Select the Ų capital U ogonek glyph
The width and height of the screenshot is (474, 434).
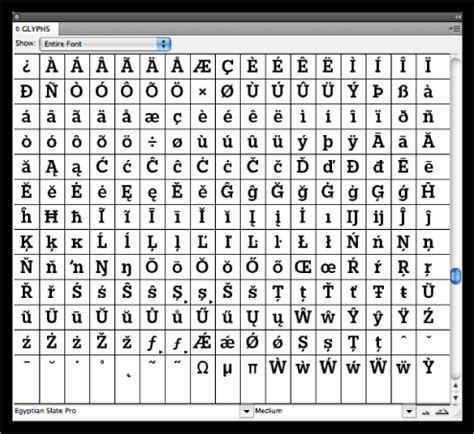pos(253,317)
